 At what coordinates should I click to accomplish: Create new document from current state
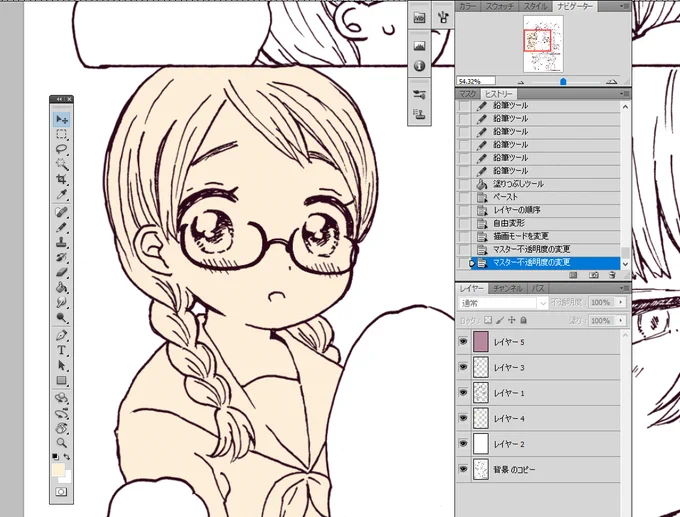pyautogui.click(x=573, y=275)
